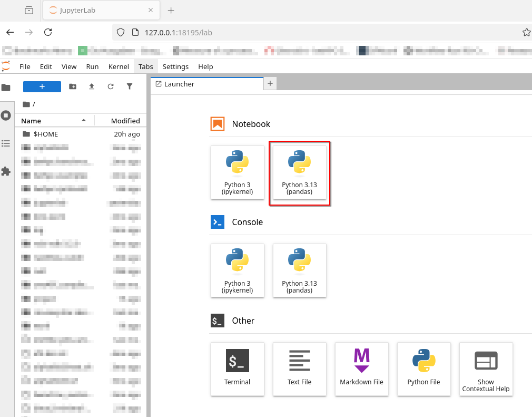Sort files by Modified column
Screen dimensions: 532x417
[x=121, y=121]
